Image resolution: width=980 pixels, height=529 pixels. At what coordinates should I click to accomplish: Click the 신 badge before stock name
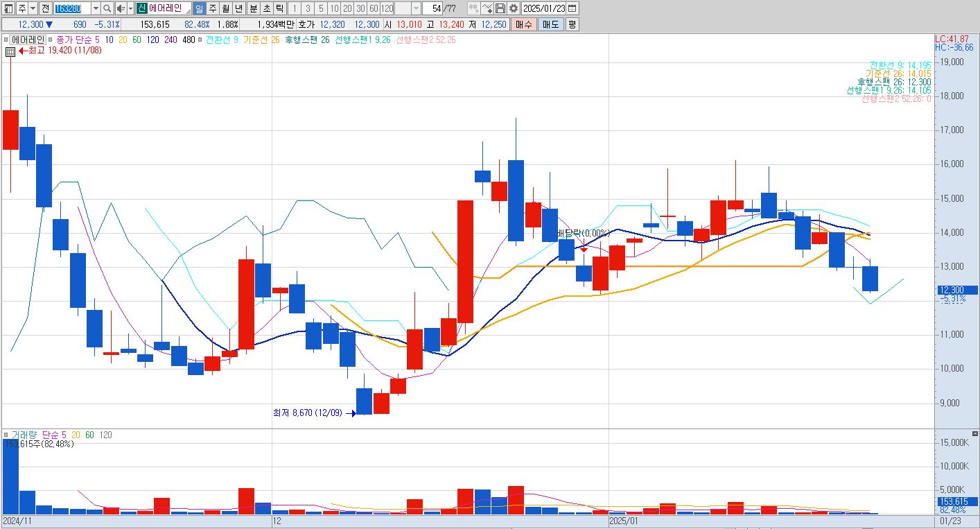(141, 8)
